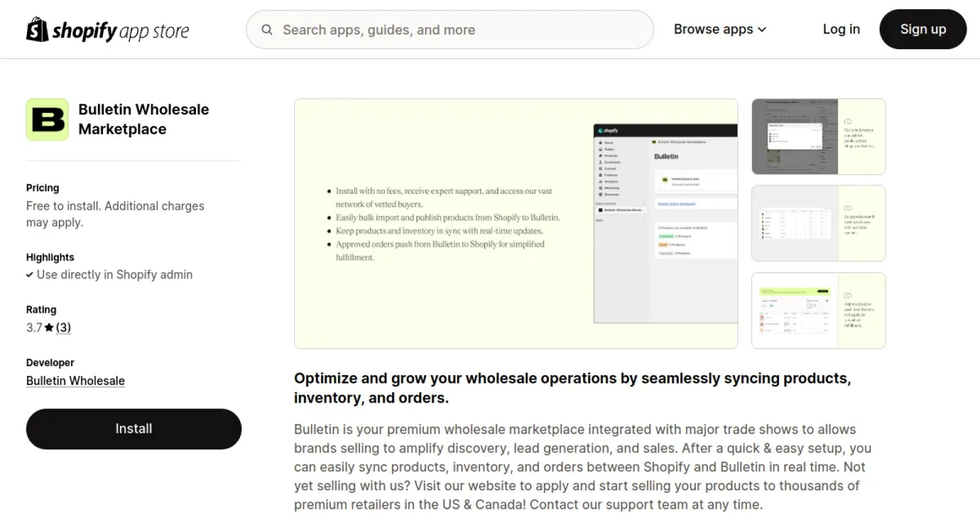View the middle inventory sync thumbnail

[x=817, y=223]
